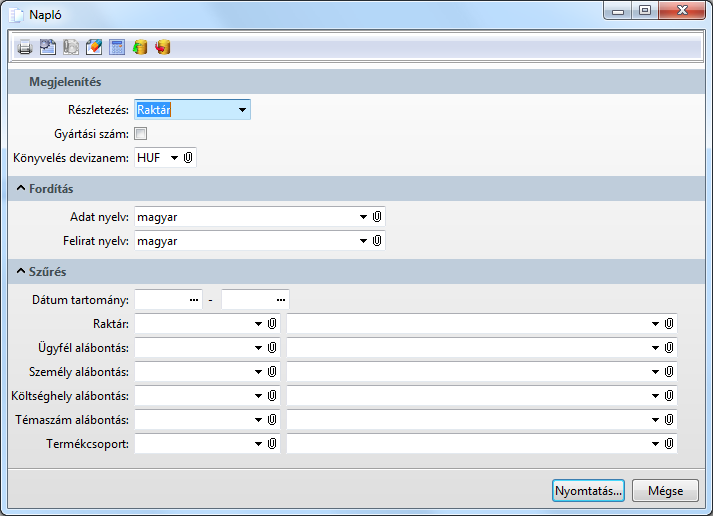The image size is (713, 516).
Task: Minimize the Napló window
Action: [x=618, y=10]
